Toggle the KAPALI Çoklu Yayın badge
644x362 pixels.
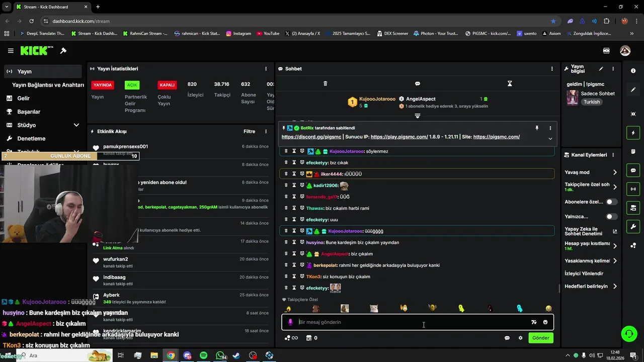point(167,85)
